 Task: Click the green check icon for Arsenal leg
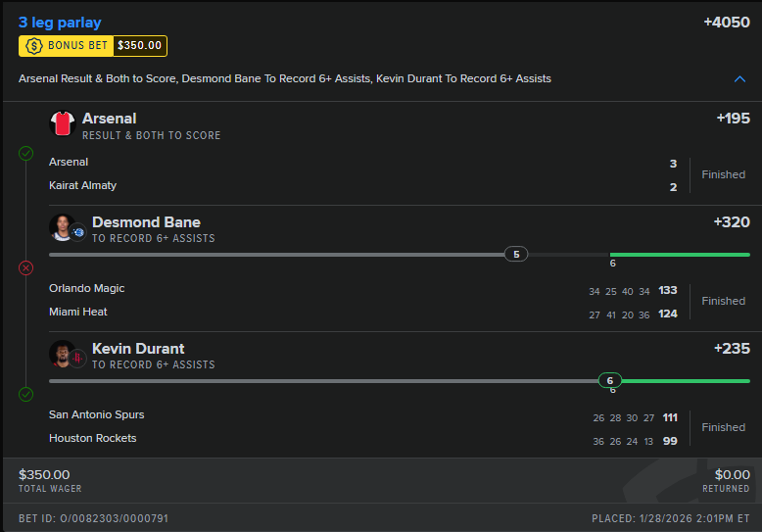tap(25, 154)
